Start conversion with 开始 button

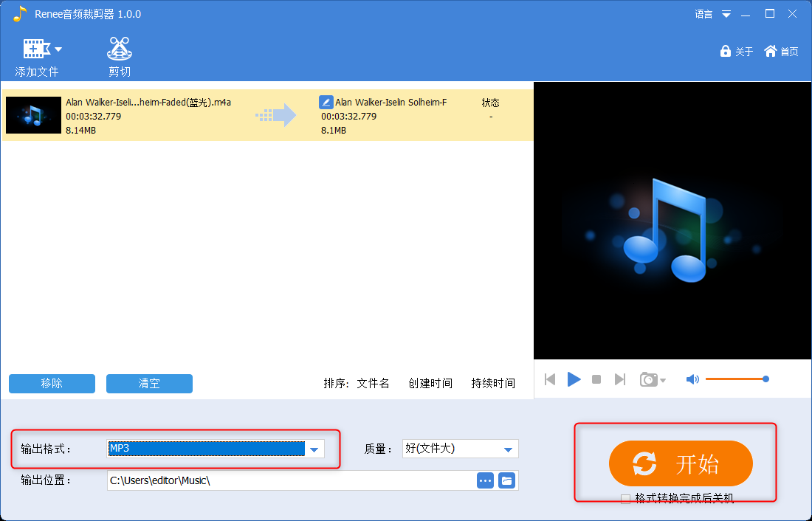[x=681, y=463]
